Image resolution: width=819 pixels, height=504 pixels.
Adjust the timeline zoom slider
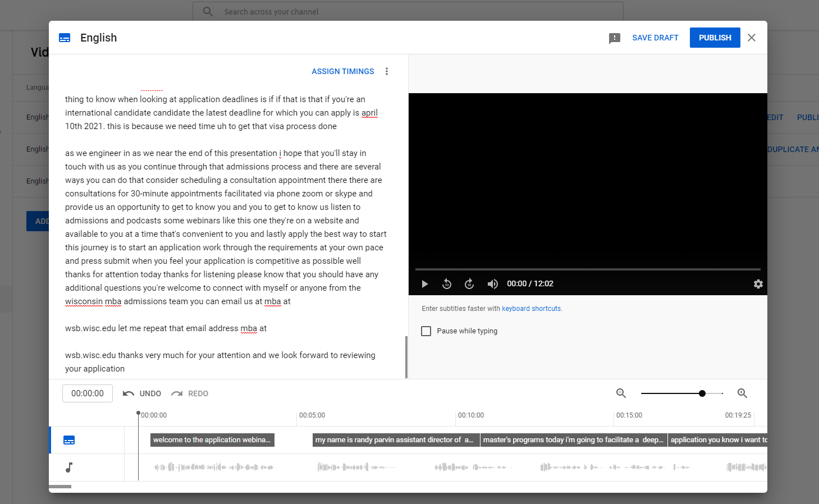pyautogui.click(x=702, y=393)
